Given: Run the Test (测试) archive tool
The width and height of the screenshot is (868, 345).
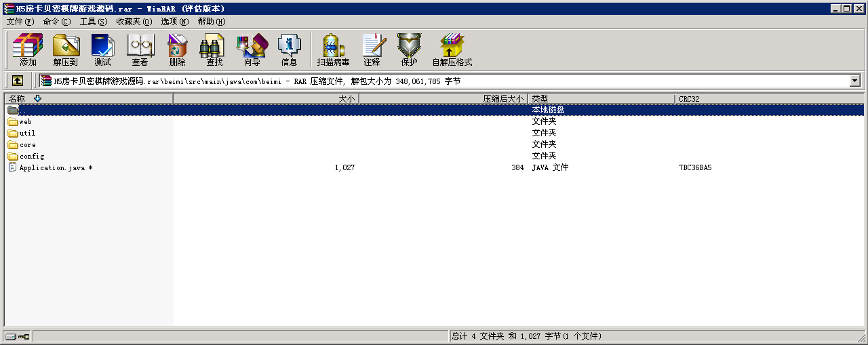Looking at the screenshot, I should (x=102, y=49).
